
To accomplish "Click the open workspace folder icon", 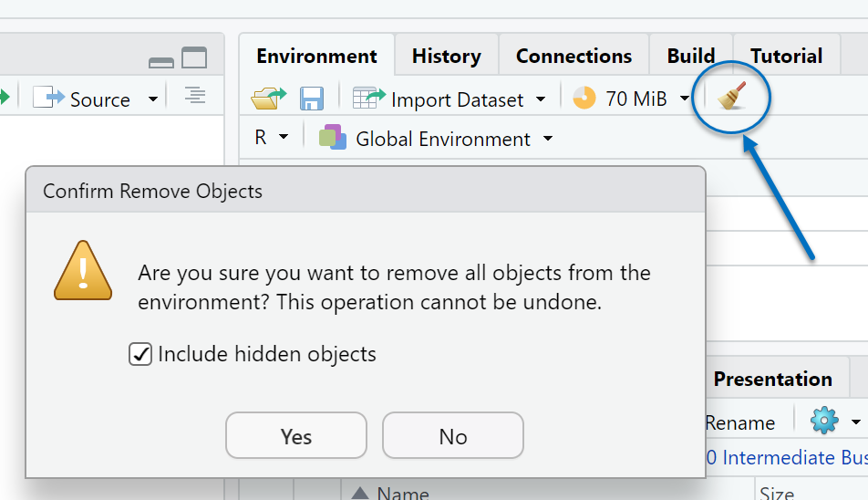I will click(x=269, y=99).
